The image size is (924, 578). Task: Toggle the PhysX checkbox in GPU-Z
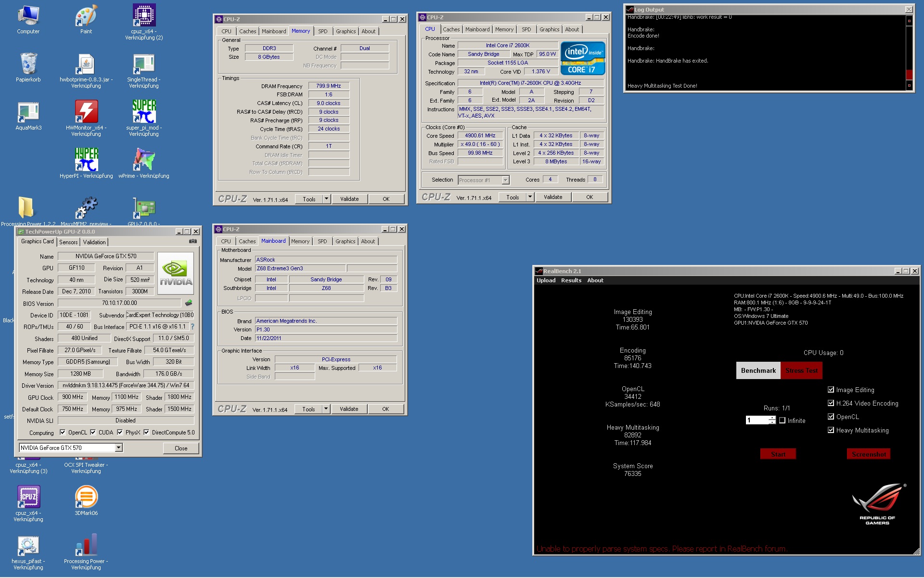(120, 432)
